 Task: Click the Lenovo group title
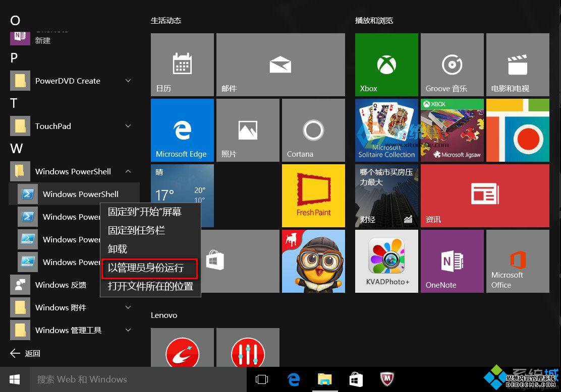[164, 315]
